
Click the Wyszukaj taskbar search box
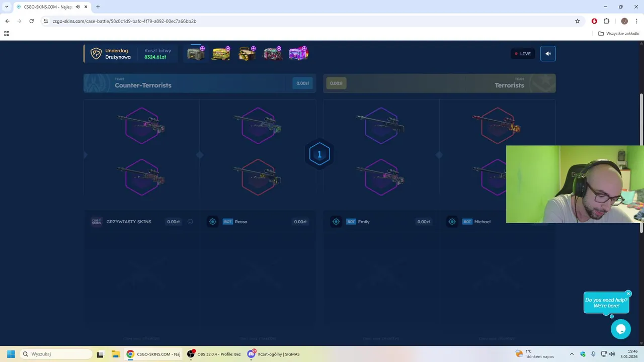click(55, 354)
